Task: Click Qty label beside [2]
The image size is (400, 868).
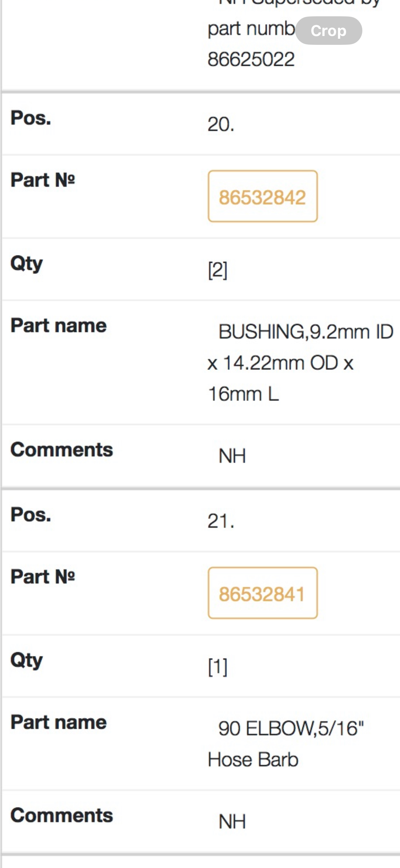Action: 26,264
